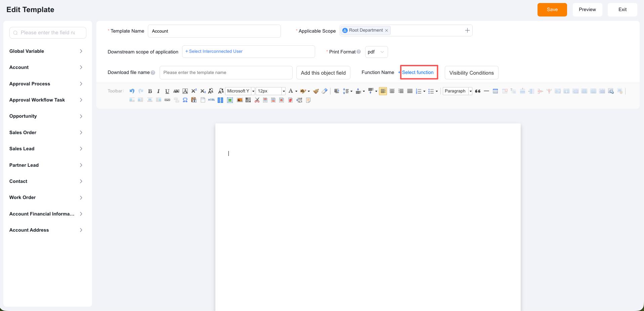Preview the template

coord(587,10)
